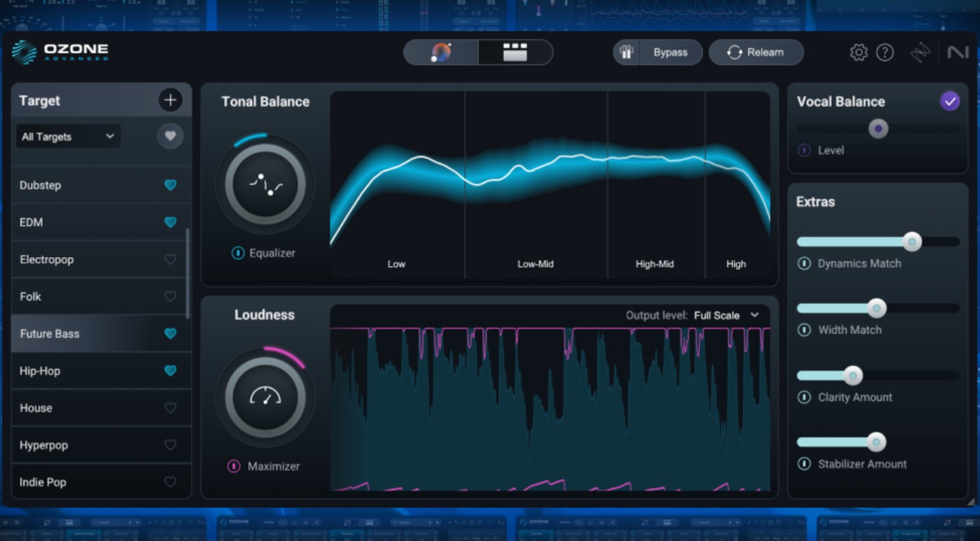This screenshot has height=541, width=980.
Task: Favorite the Electropop target
Action: [x=170, y=259]
